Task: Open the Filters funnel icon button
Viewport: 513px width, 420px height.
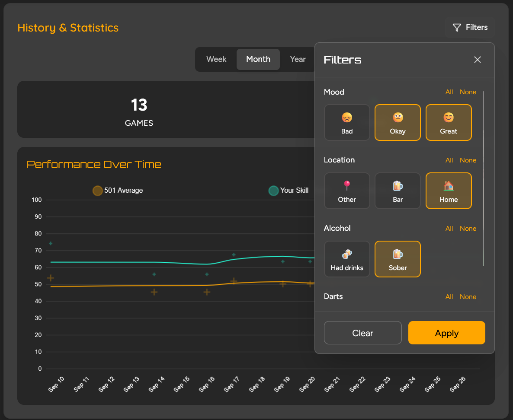Action: click(469, 27)
